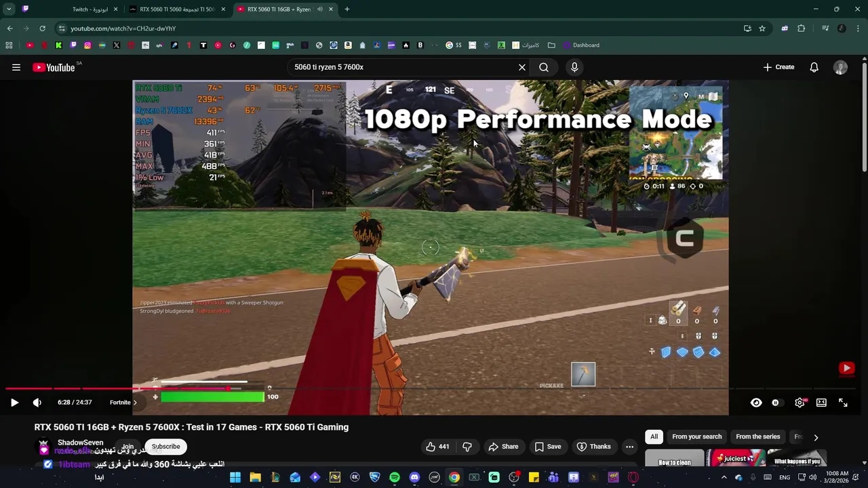Image resolution: width=868 pixels, height=488 pixels.
Task: Select the From your search chip
Action: [x=696, y=436]
